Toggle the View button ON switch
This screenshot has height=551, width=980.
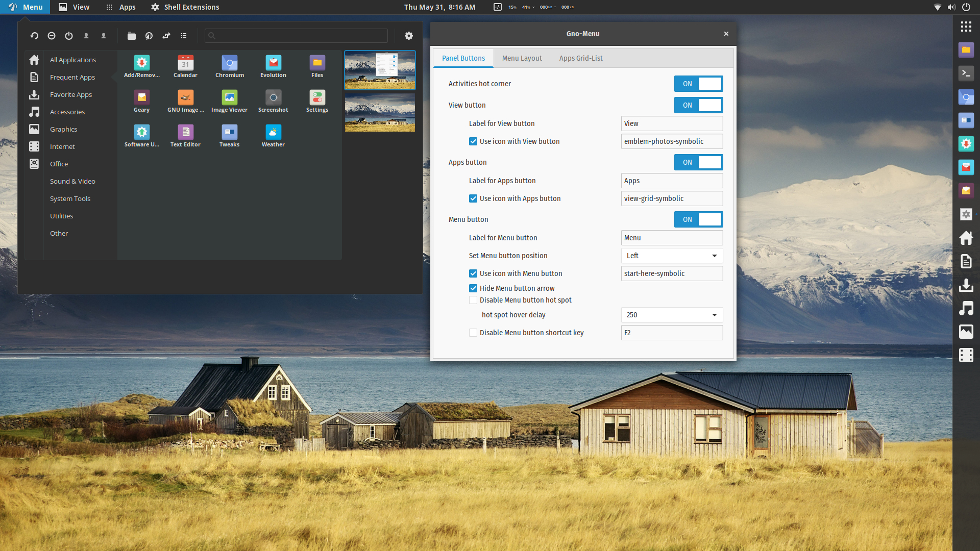click(698, 104)
